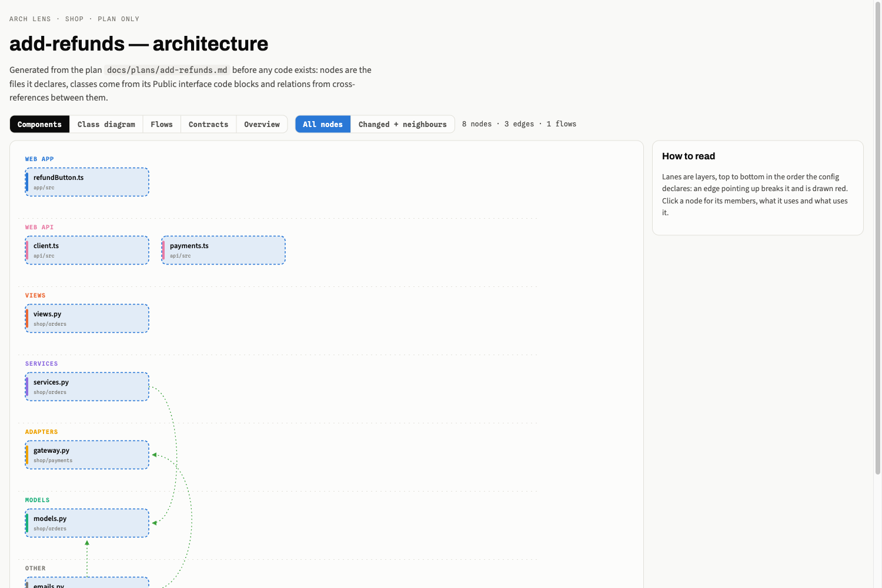Click the 'ARCH LENS · SHOP · PLAN ONLY' breadcrumb
Image resolution: width=882 pixels, height=588 pixels.
pos(75,19)
